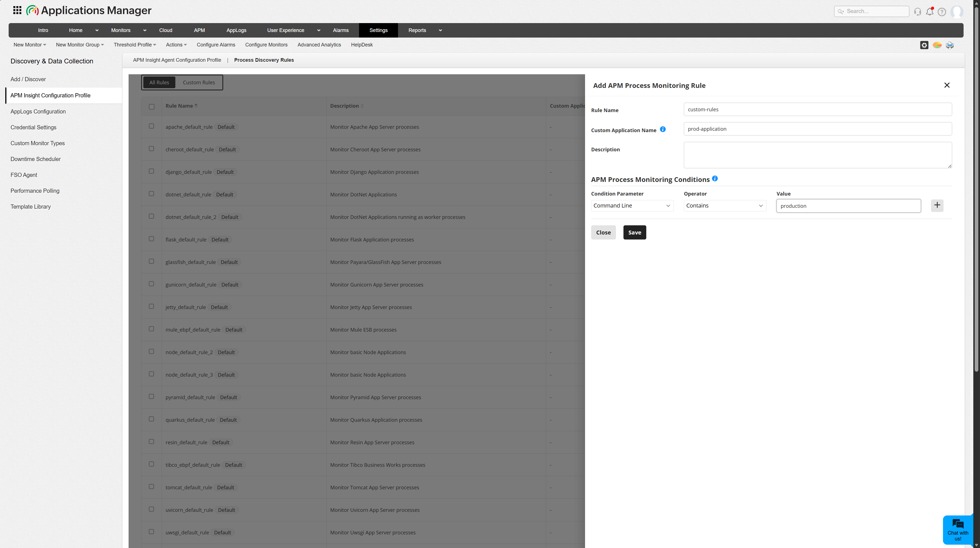Screen dimensions: 980x548
Task: Expand the Reports menu arrow
Action: pos(440,30)
